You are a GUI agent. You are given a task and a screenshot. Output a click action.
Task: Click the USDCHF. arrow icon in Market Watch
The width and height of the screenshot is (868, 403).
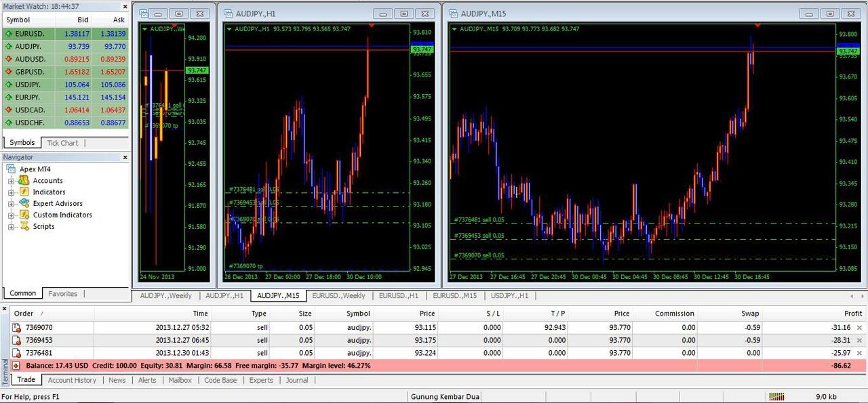[x=8, y=123]
